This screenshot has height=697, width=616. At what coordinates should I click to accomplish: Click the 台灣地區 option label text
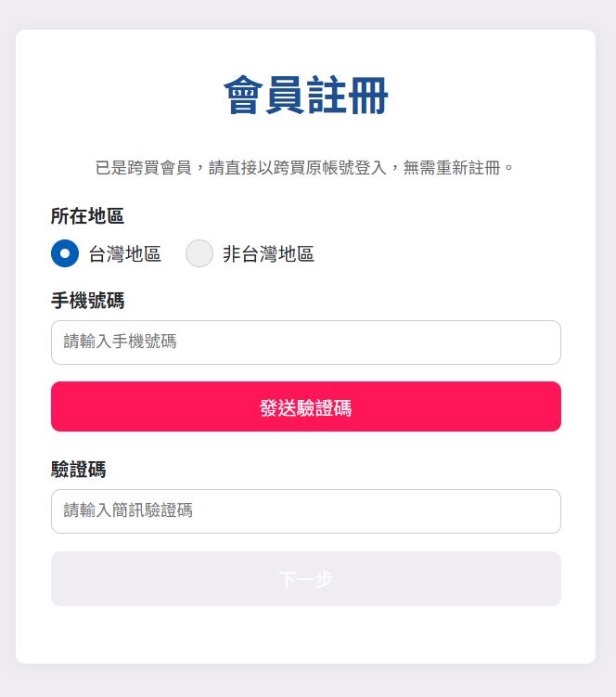tap(125, 254)
